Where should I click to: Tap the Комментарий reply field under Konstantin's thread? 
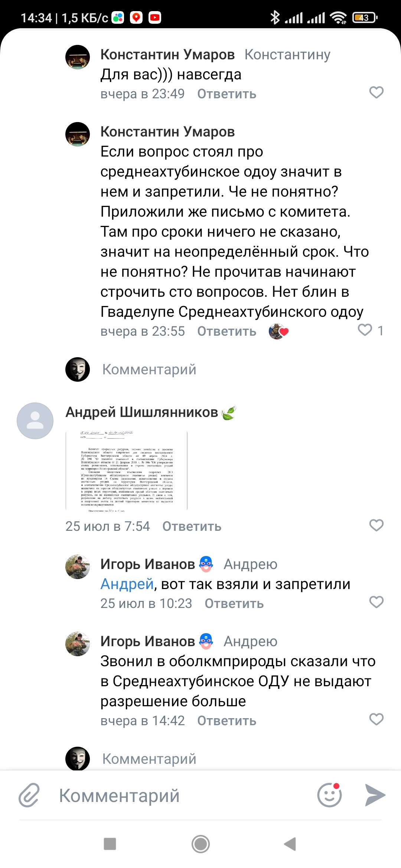[149, 369]
